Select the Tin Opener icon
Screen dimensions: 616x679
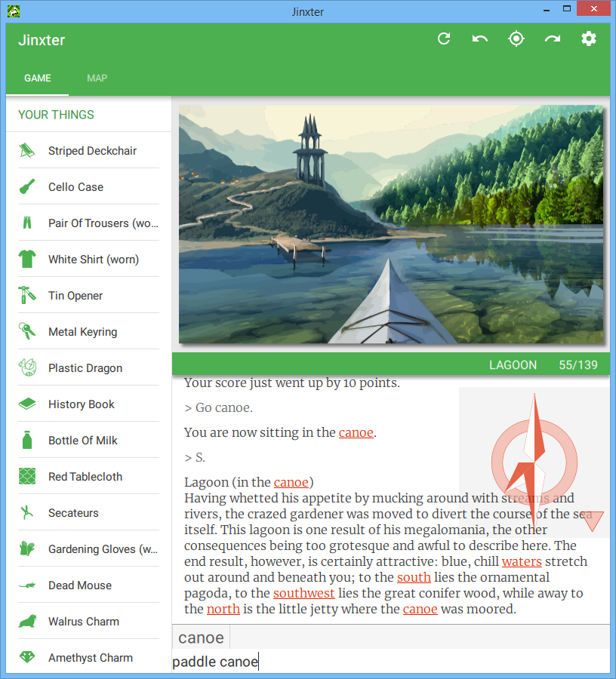click(27, 296)
